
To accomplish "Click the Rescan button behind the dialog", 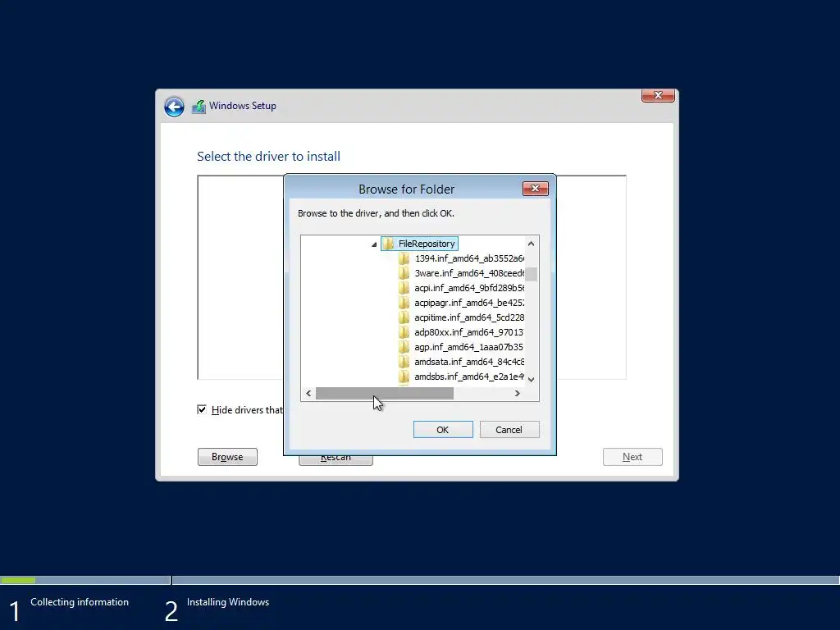I will (336, 459).
